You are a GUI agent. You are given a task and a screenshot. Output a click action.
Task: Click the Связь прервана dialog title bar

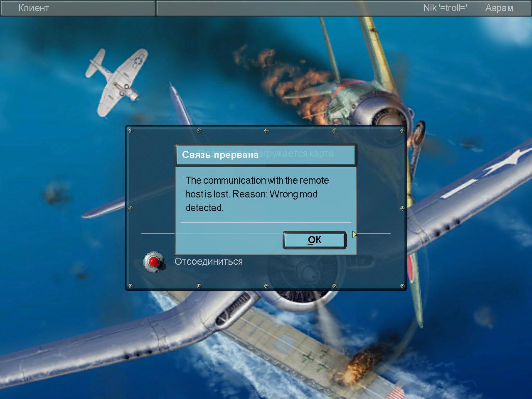(265, 155)
